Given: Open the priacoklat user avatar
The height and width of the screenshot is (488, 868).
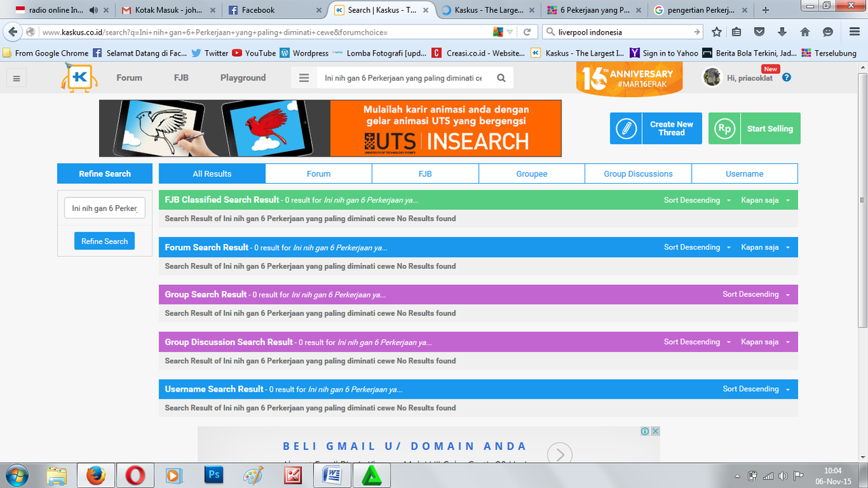Looking at the screenshot, I should (x=712, y=77).
